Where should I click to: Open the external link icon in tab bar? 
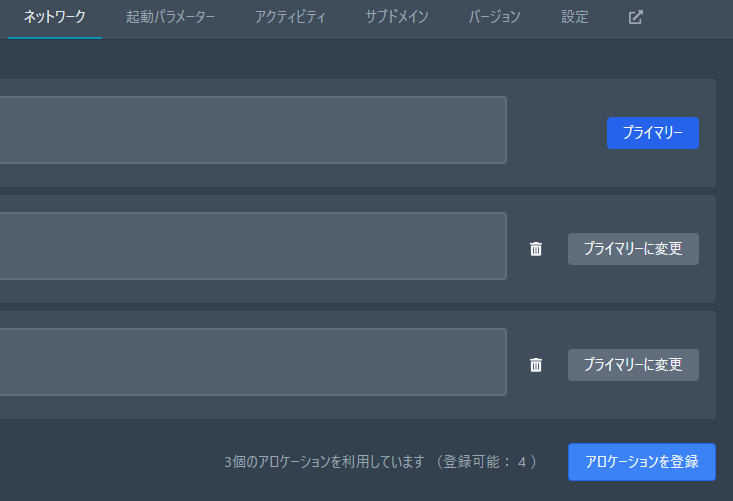point(635,17)
